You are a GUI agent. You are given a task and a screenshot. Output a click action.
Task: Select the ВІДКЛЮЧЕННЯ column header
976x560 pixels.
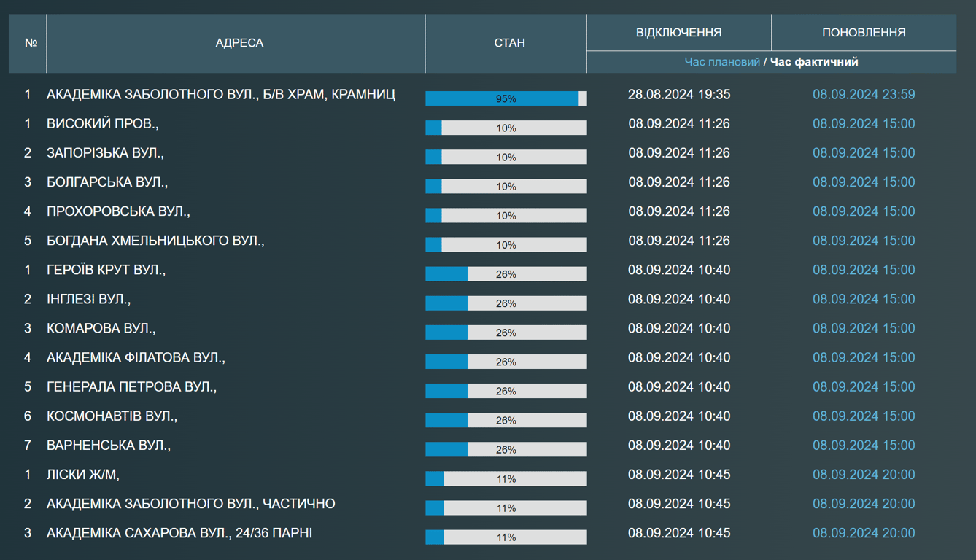[x=678, y=33]
